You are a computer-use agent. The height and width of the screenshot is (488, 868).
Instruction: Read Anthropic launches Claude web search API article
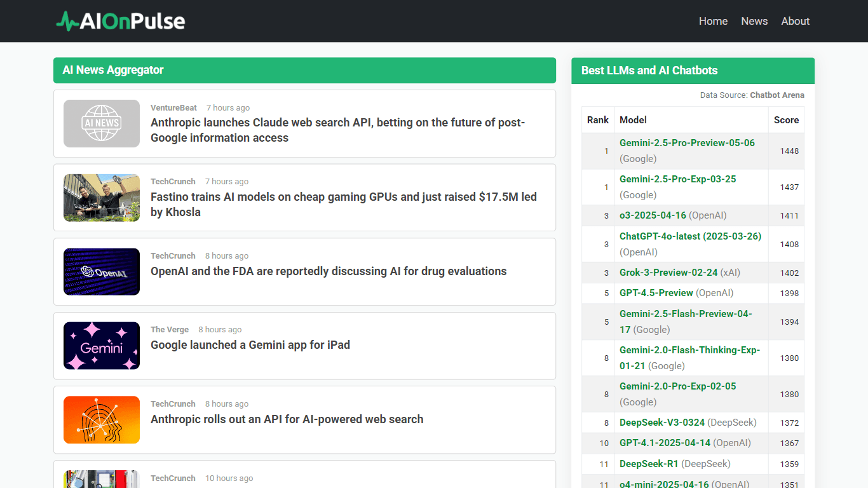337,130
